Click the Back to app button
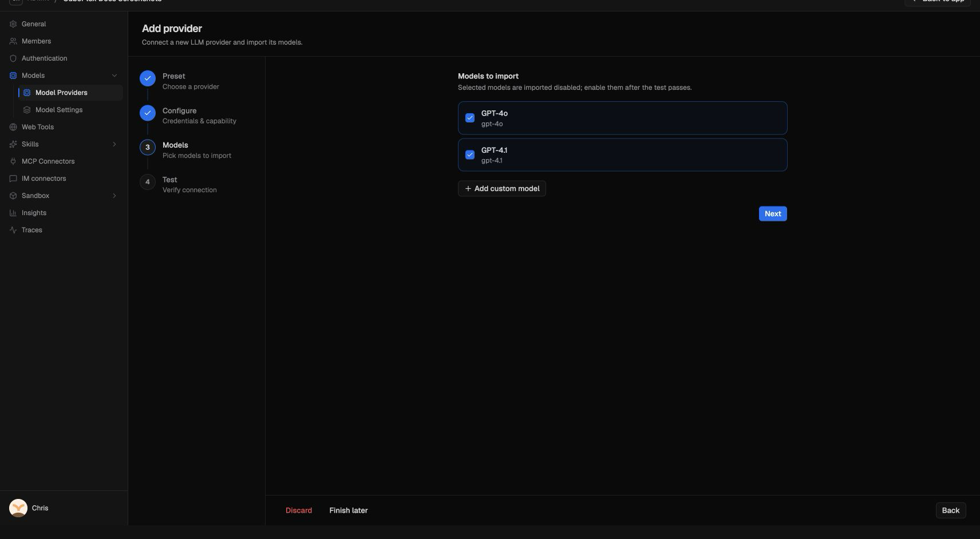980x539 pixels. [937, 2]
